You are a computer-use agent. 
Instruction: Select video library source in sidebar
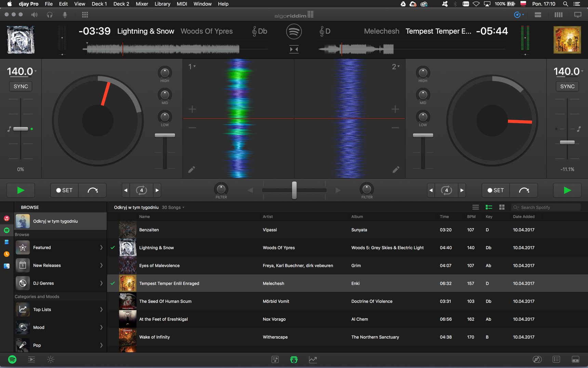point(6,242)
